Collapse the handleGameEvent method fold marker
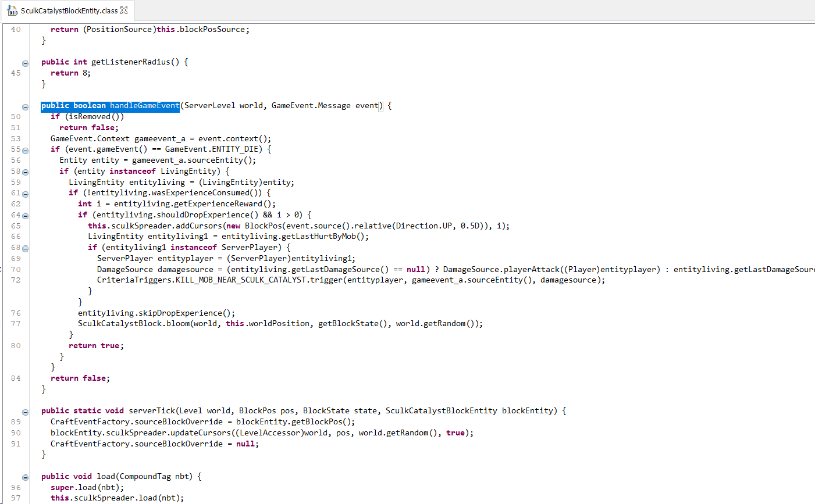815x504 pixels. pos(24,106)
